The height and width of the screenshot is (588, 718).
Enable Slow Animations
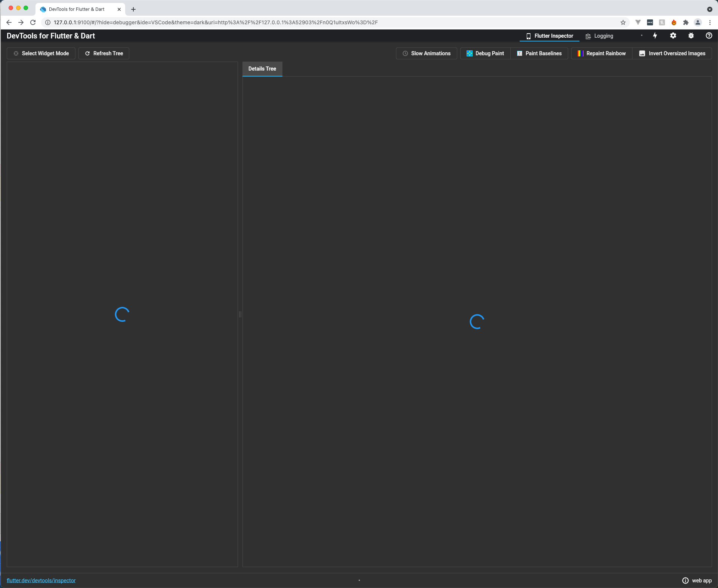426,53
